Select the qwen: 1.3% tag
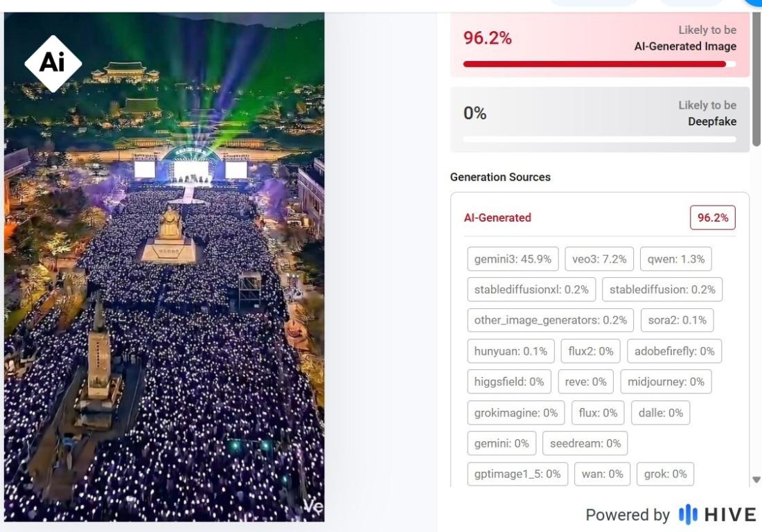The image size is (762, 532). (675, 259)
